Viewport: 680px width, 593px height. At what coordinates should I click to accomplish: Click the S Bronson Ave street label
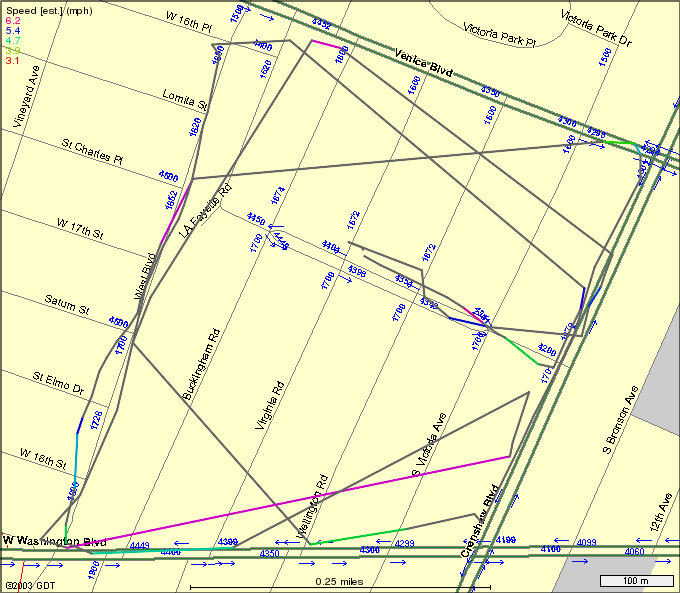(621, 419)
